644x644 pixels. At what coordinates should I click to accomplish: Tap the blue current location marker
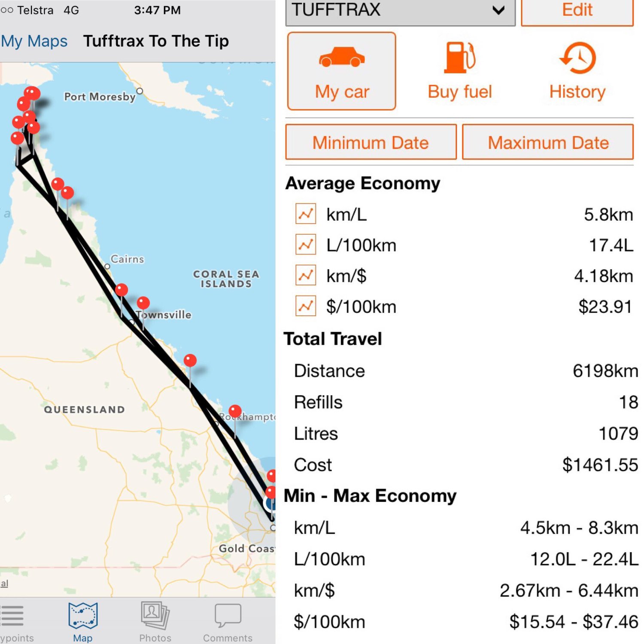[x=270, y=503]
